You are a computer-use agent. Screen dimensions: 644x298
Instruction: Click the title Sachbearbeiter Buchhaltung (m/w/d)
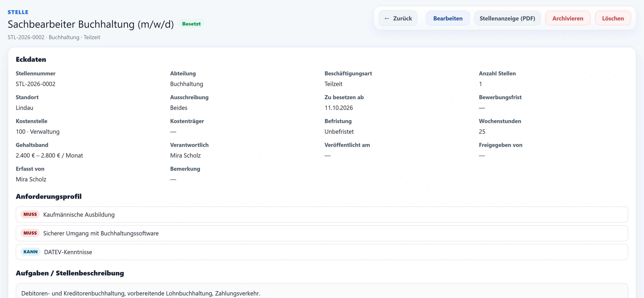point(91,24)
